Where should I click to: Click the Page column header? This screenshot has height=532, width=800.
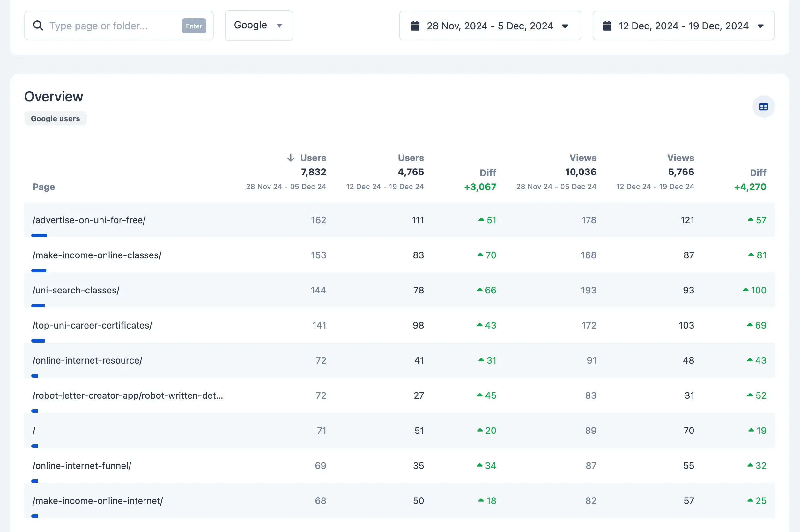pyautogui.click(x=44, y=187)
